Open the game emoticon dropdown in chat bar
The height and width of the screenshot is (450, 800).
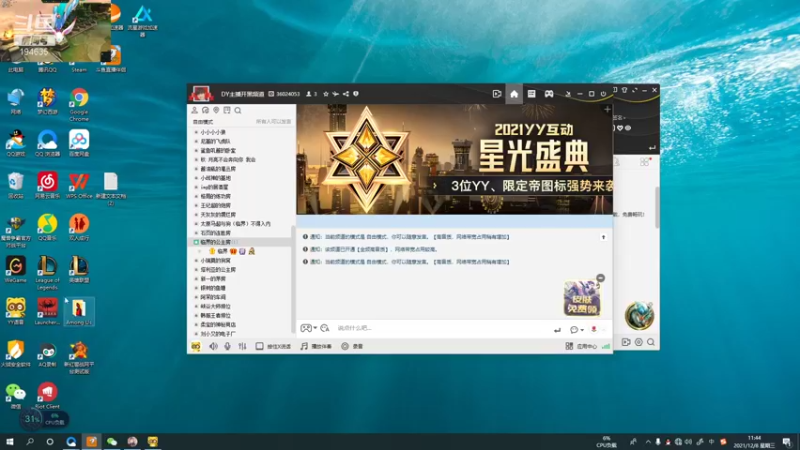(x=308, y=328)
